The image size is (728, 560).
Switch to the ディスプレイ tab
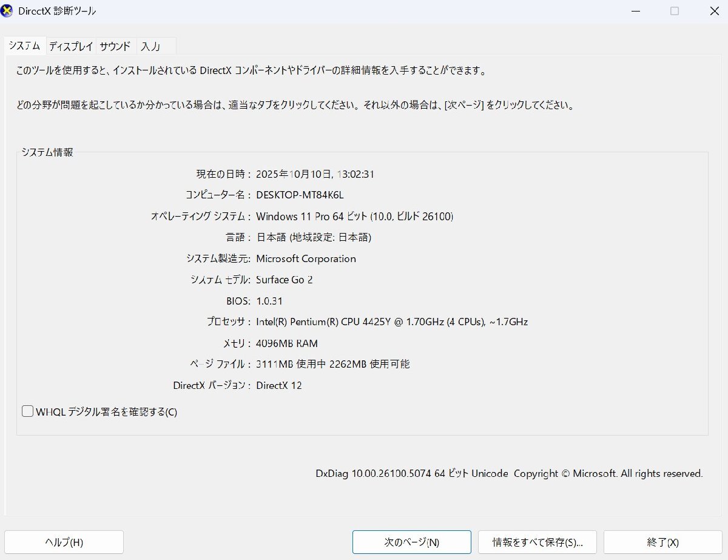[70, 46]
